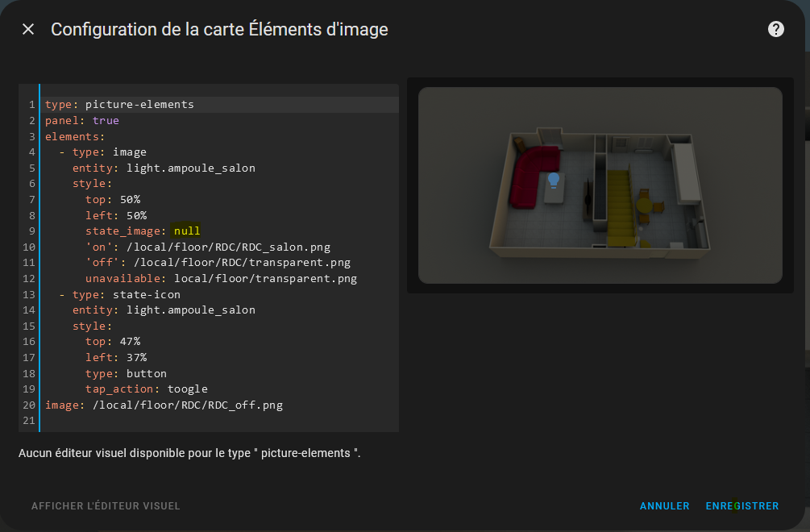Click 'entity: light.ampoule_salon' on line 5
The height and width of the screenshot is (532, 810).
point(164,168)
